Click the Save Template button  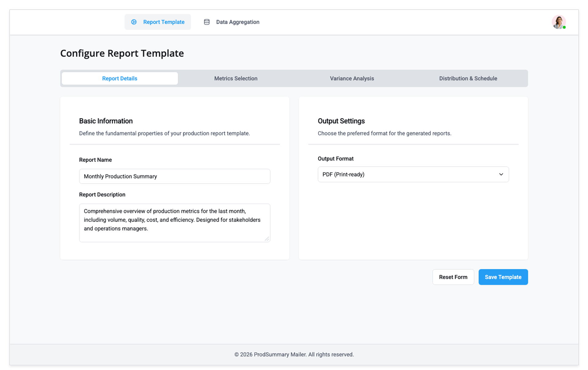click(503, 277)
